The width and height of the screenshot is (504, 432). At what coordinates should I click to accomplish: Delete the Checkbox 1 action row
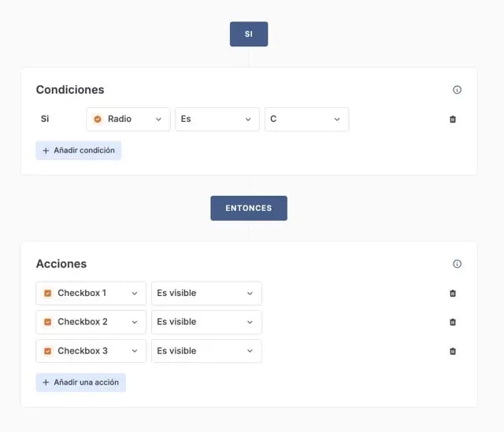tap(452, 294)
